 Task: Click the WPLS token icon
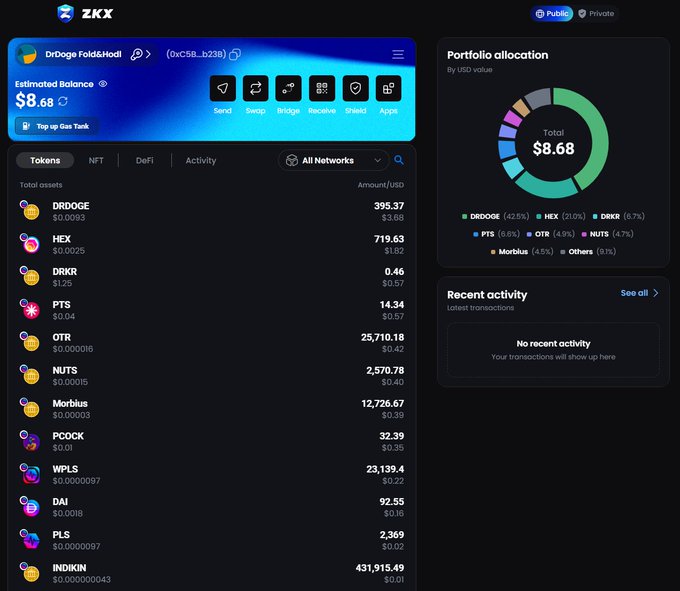tap(30, 474)
